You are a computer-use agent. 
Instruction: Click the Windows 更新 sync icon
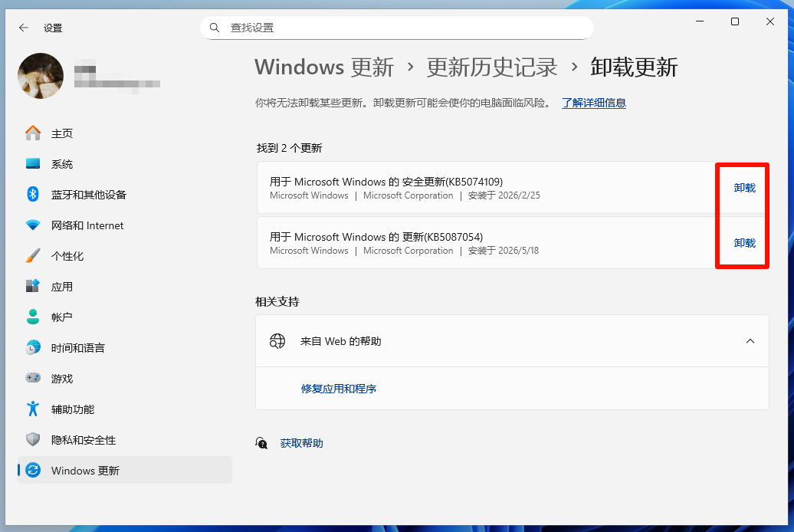pos(33,470)
